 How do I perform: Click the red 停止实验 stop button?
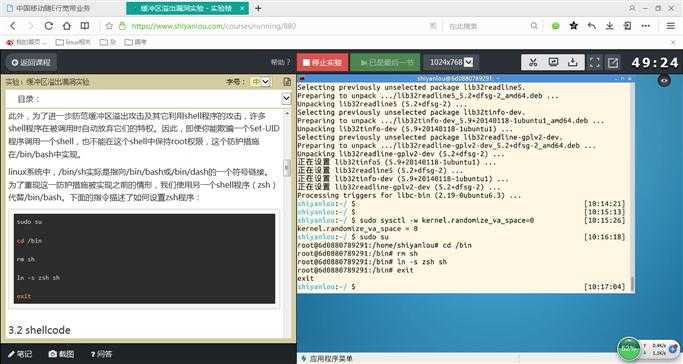tap(323, 62)
